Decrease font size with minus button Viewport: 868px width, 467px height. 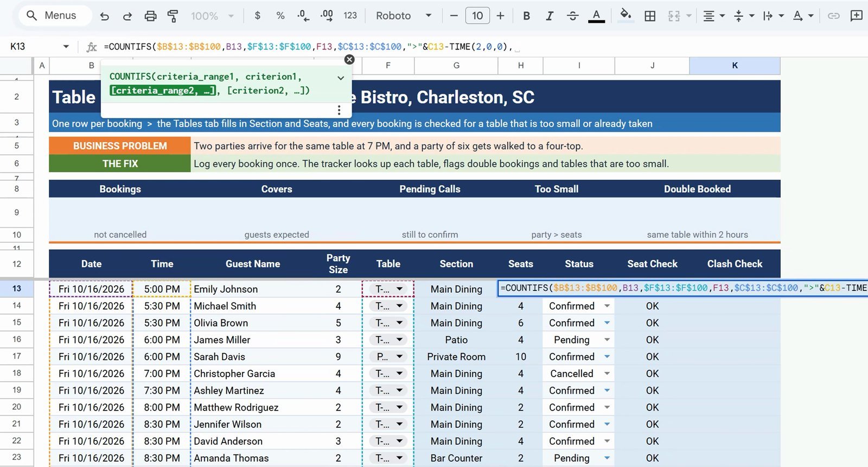tap(454, 16)
